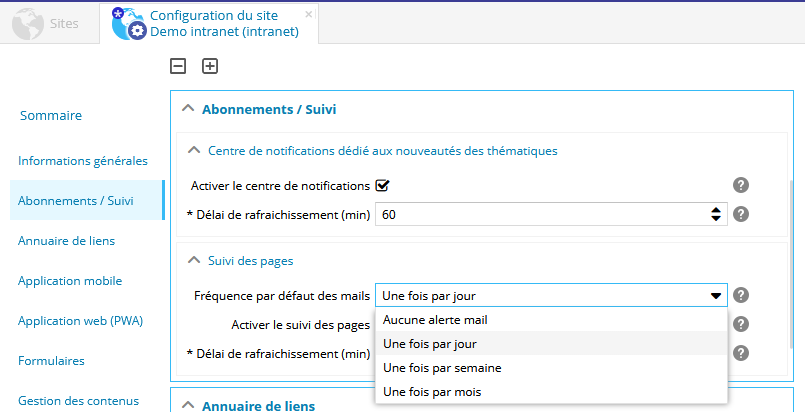Go to Application mobile in sidebar

pyautogui.click(x=70, y=281)
